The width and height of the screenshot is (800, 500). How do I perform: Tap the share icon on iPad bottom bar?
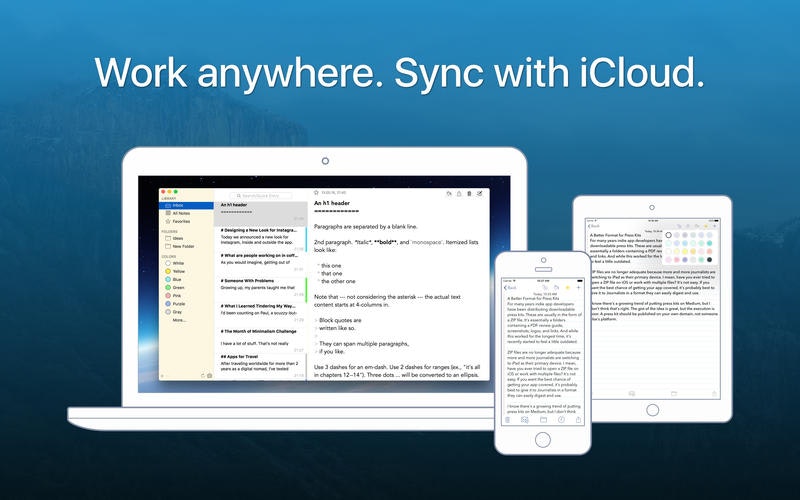[x=714, y=393]
